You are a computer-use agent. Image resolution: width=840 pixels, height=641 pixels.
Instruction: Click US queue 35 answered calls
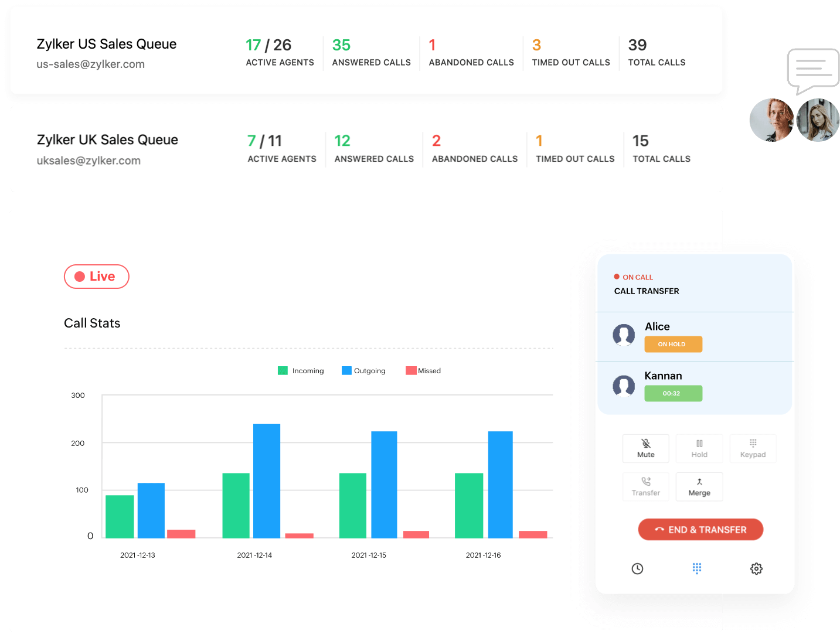371,52
